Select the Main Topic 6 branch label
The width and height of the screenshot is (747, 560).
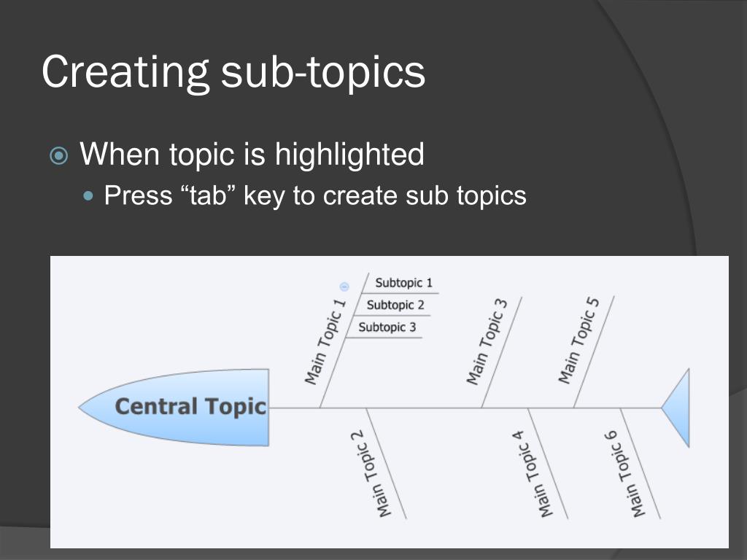[624, 474]
